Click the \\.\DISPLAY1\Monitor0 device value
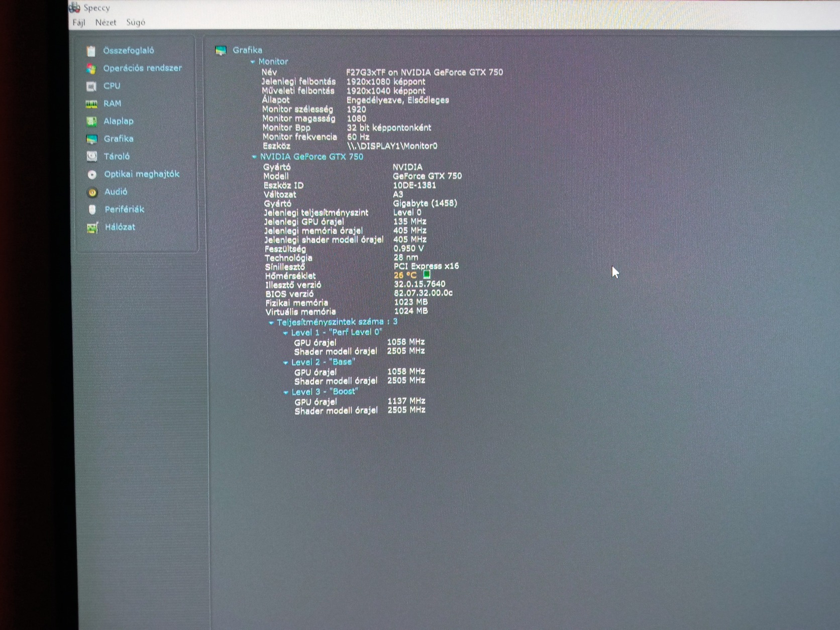This screenshot has height=630, width=840. [x=392, y=146]
